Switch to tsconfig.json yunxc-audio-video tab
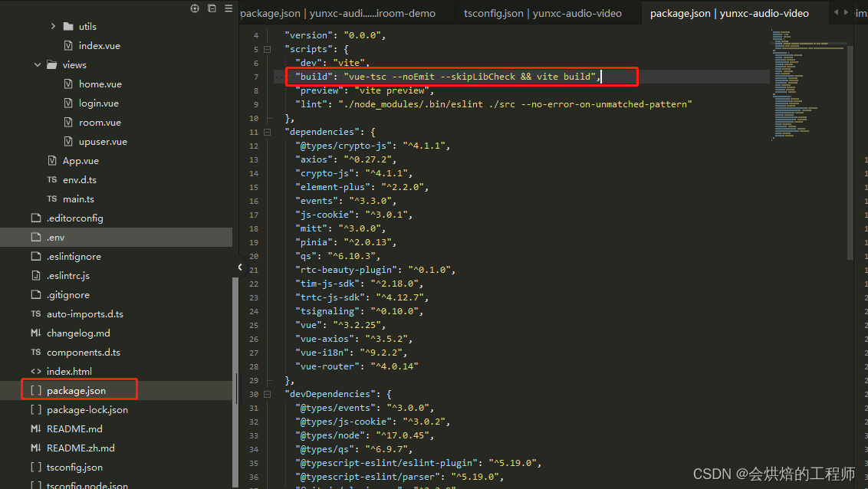 tap(543, 13)
